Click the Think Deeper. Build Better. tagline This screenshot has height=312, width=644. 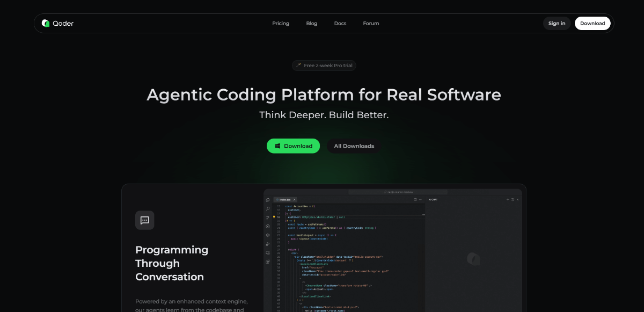[x=324, y=115]
